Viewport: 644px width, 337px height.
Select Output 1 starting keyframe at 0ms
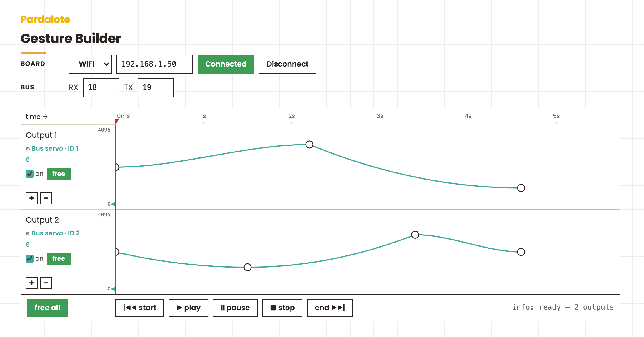point(117,167)
